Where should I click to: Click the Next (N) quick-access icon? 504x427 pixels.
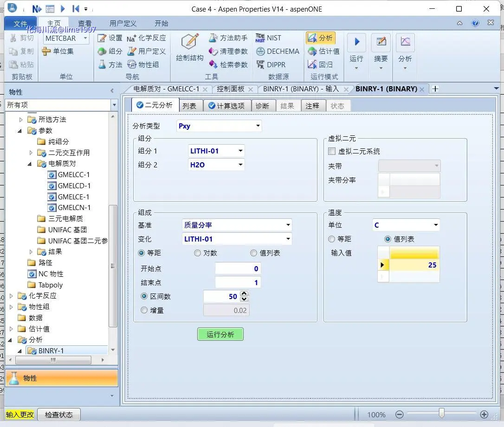click(x=37, y=9)
